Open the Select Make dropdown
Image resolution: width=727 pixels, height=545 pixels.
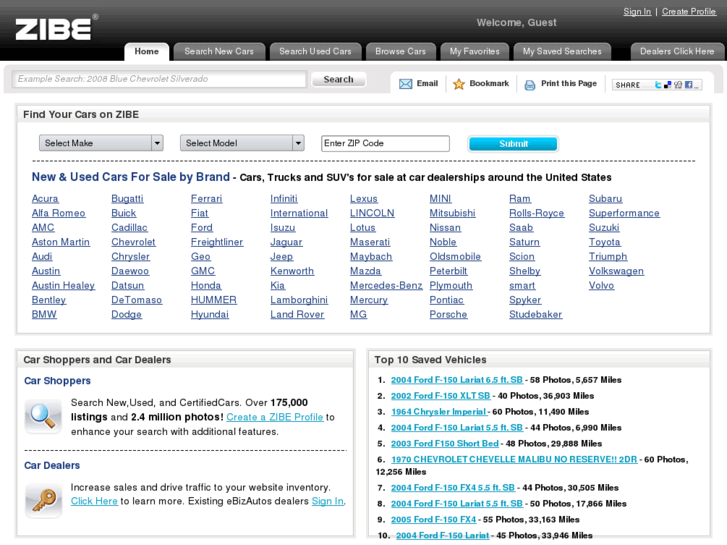[x=101, y=143]
